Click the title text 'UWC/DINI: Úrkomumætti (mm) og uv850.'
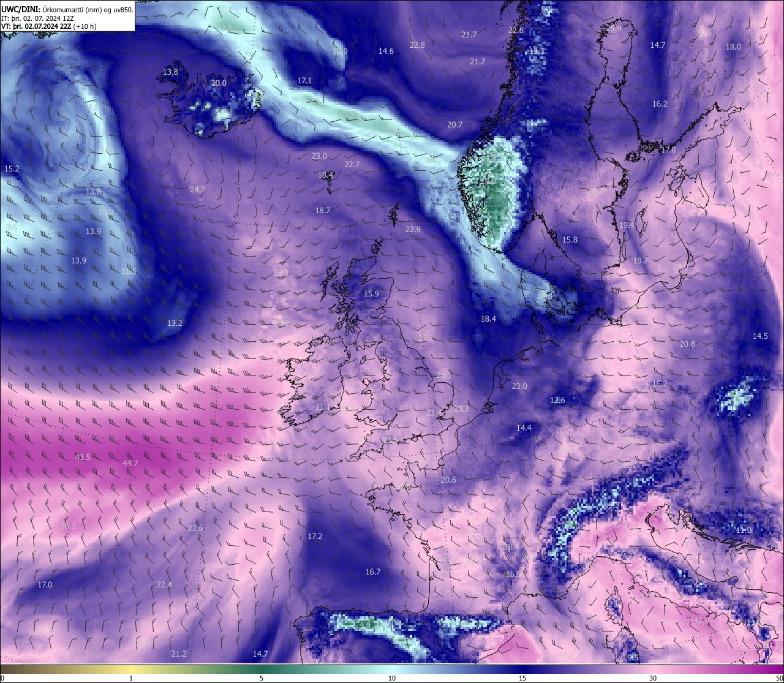 [x=67, y=10]
